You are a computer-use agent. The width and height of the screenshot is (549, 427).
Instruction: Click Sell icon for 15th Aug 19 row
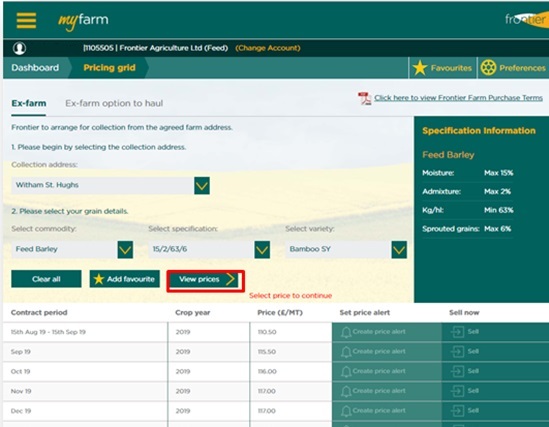[457, 332]
